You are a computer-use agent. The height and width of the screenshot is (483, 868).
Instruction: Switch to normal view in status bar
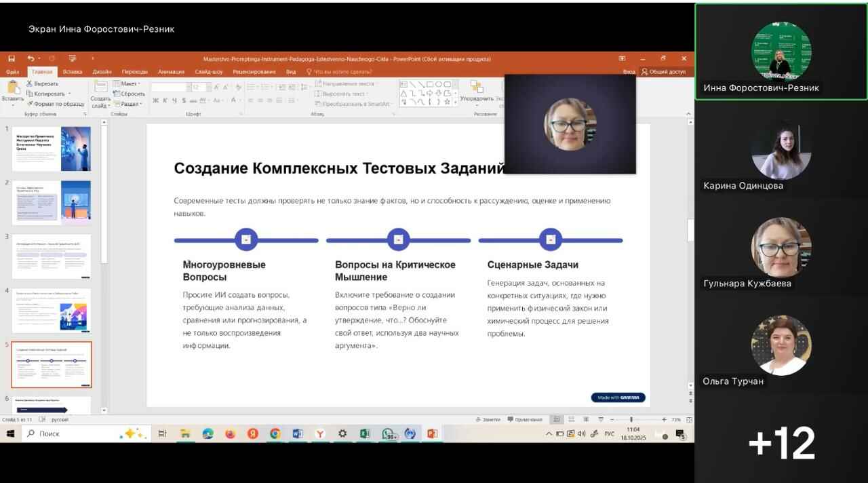pos(557,420)
